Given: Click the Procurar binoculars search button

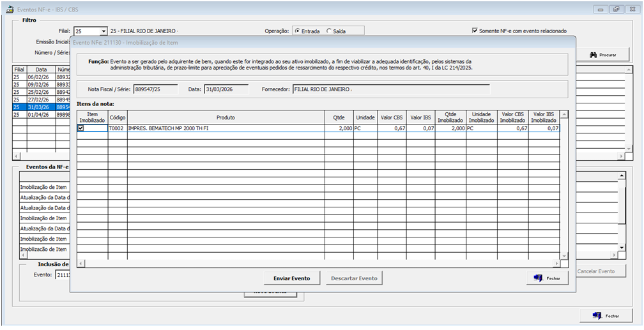Looking at the screenshot, I should [x=602, y=55].
